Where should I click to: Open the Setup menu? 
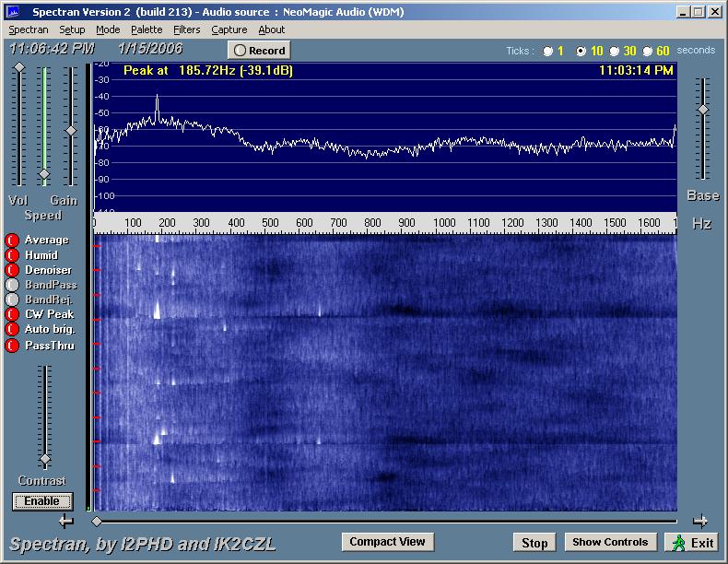pos(72,29)
